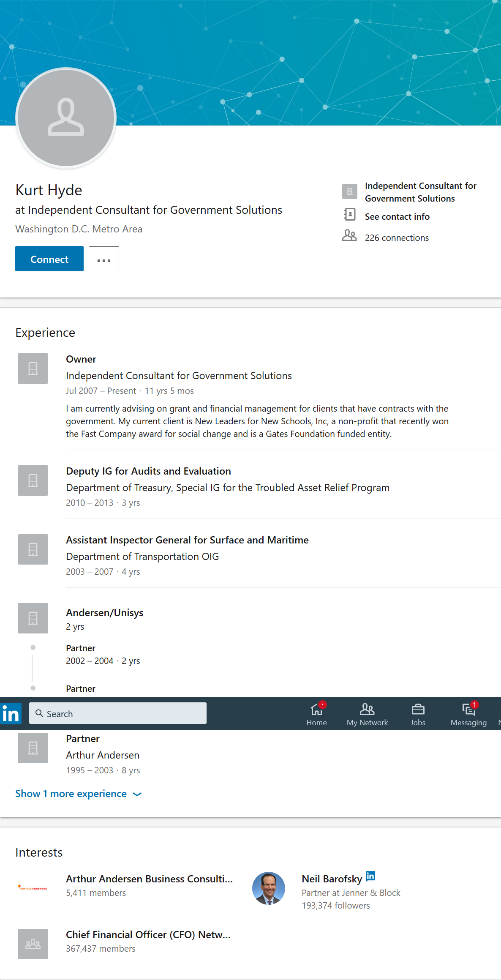Screen dimensions: 501x980
Task: Click the Kurt Hyde name heading
Action: [x=49, y=190]
